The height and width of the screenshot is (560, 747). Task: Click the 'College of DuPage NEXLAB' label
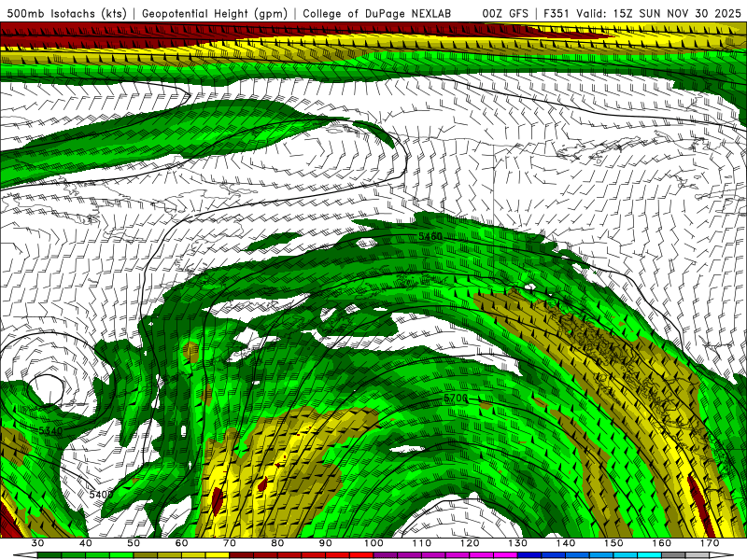pyautogui.click(x=377, y=13)
